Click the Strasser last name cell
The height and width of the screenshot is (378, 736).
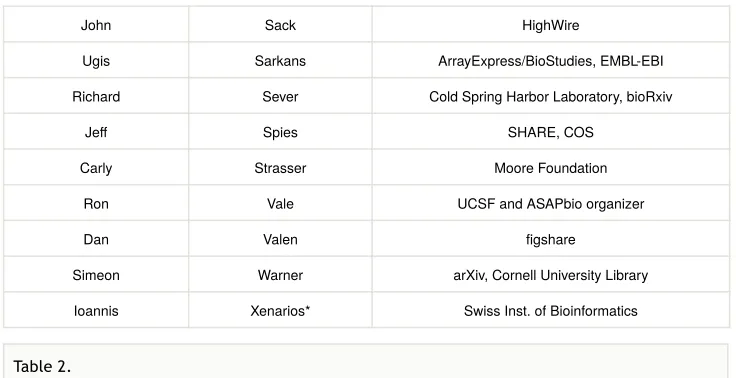[x=280, y=168]
